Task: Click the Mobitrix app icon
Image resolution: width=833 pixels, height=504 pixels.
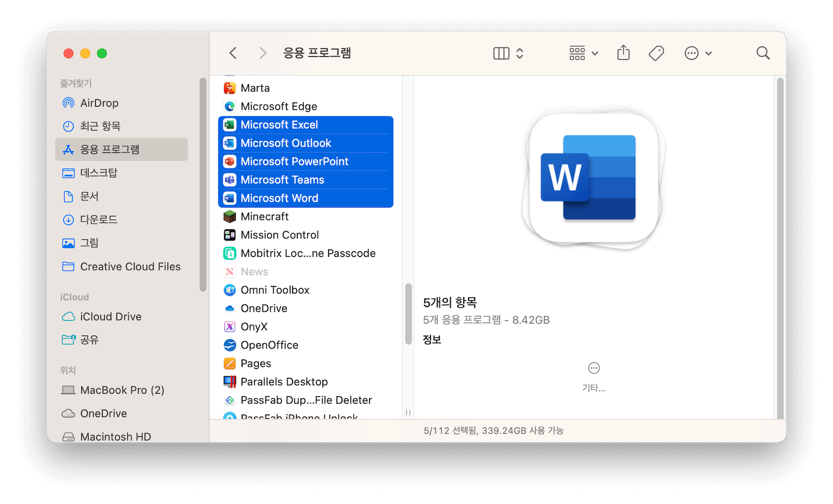Action: click(230, 253)
